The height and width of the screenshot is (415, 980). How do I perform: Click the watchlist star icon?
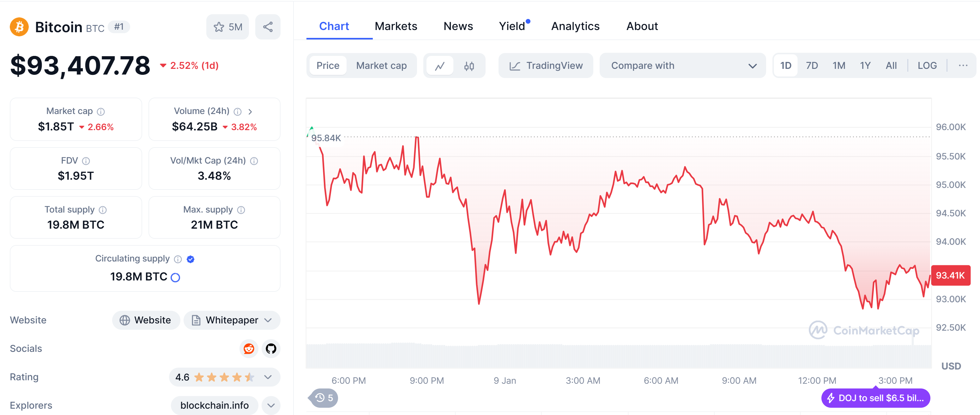click(x=219, y=27)
